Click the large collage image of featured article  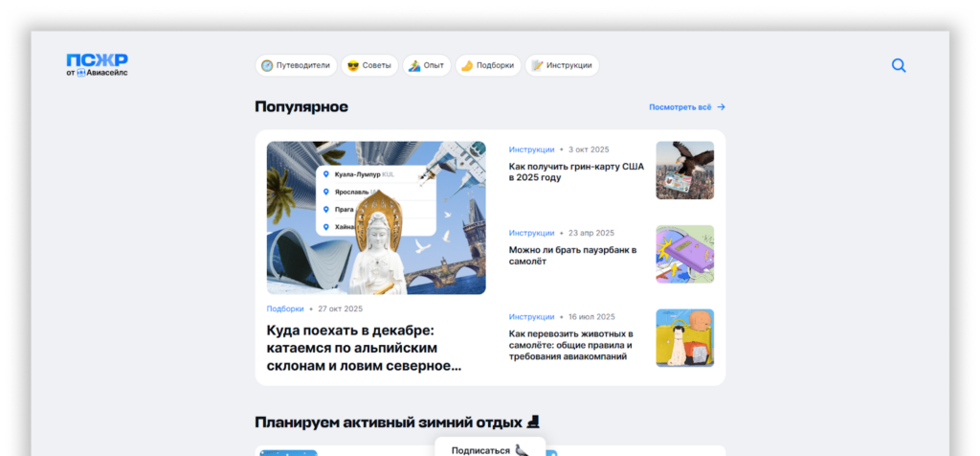click(376, 217)
